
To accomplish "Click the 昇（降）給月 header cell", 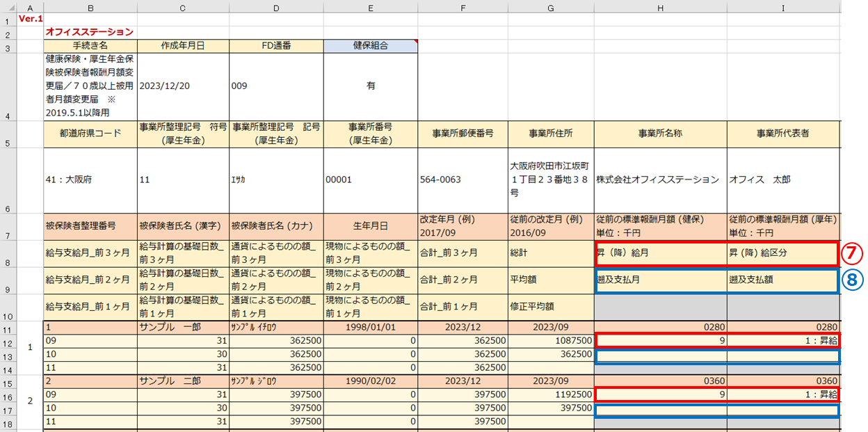I will (660, 253).
